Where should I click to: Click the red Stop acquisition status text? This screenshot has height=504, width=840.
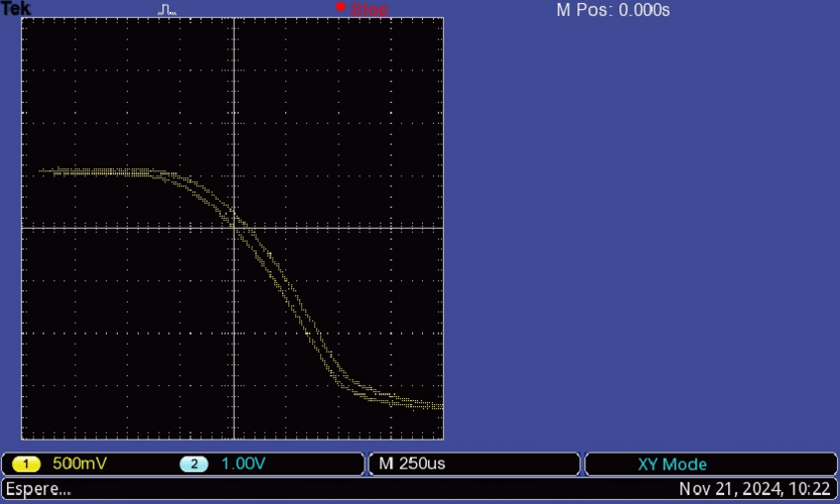click(x=369, y=10)
